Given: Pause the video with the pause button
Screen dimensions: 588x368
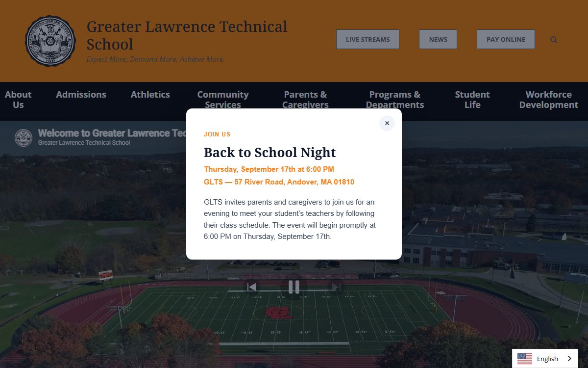Looking at the screenshot, I should (x=294, y=287).
